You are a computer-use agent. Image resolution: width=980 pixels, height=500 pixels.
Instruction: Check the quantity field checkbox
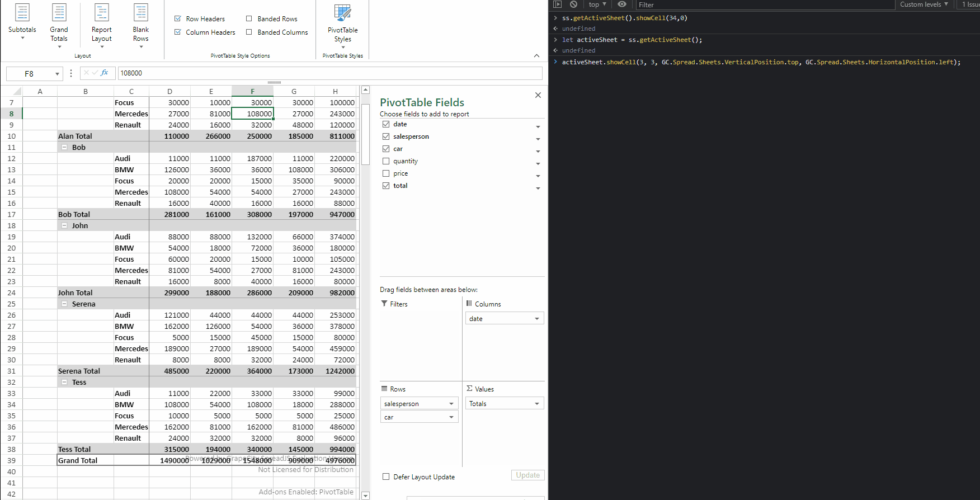(386, 161)
